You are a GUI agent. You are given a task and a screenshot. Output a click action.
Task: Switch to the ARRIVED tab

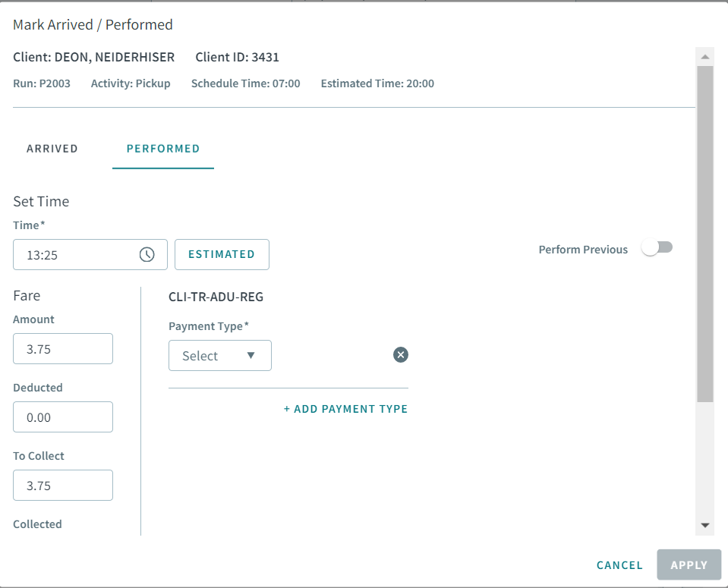pos(52,149)
